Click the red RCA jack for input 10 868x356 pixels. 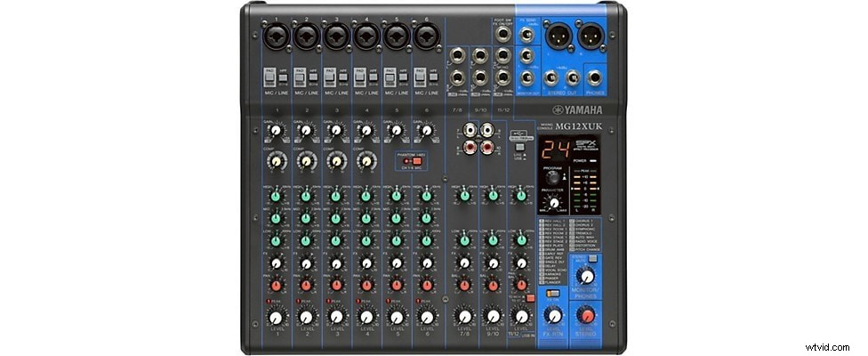coord(487,147)
